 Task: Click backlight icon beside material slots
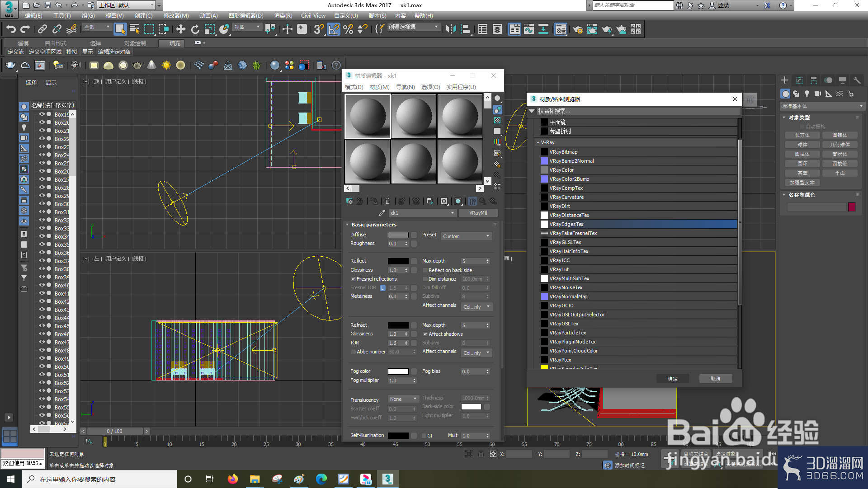pos(497,109)
